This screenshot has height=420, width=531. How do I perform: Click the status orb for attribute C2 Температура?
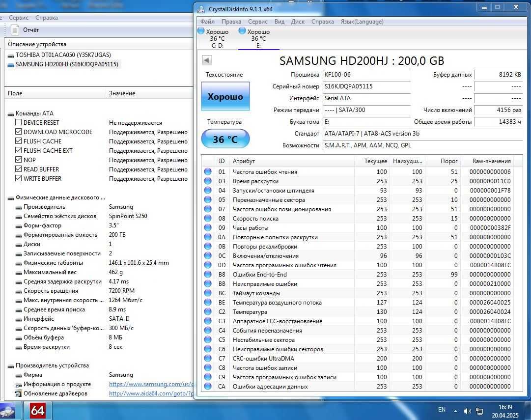click(x=208, y=311)
